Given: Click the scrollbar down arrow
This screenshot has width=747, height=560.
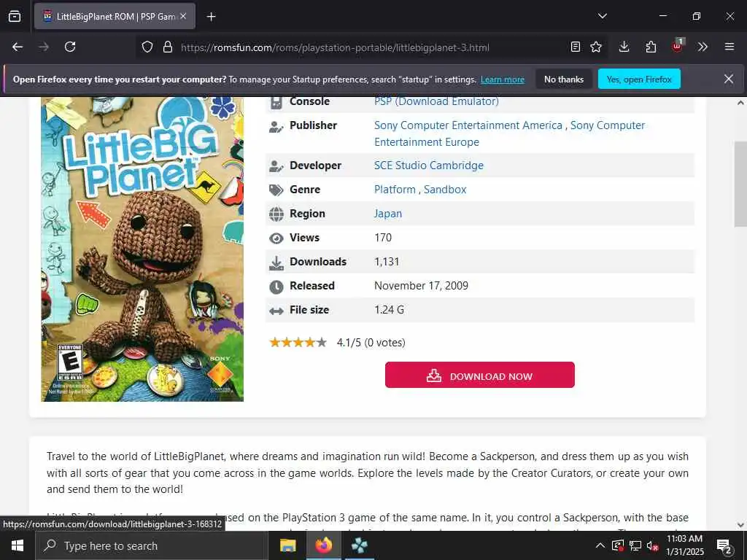Looking at the screenshot, I should (x=740, y=525).
